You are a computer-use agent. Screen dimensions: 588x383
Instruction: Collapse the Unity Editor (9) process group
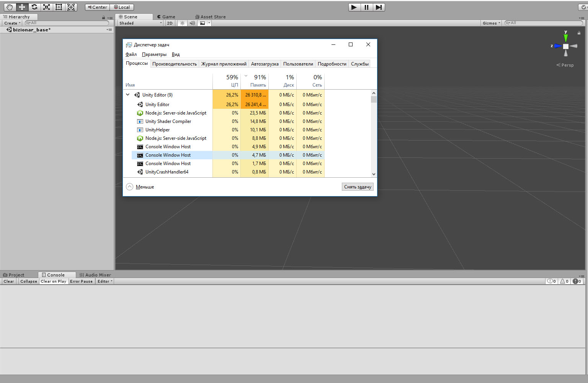128,95
